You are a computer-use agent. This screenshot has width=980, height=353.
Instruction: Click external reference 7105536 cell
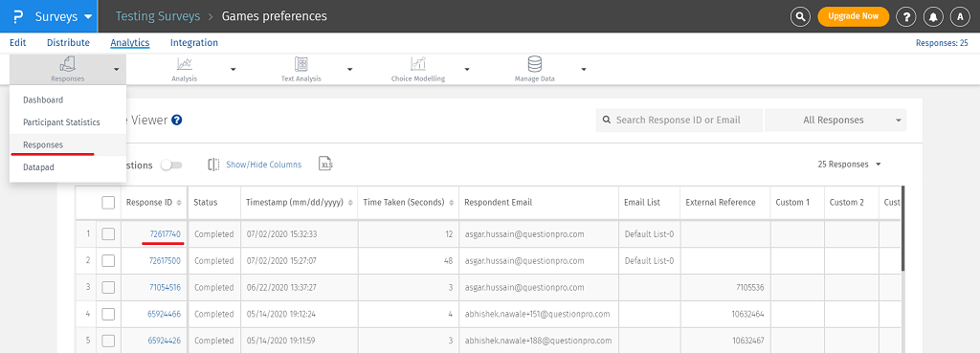point(725,288)
